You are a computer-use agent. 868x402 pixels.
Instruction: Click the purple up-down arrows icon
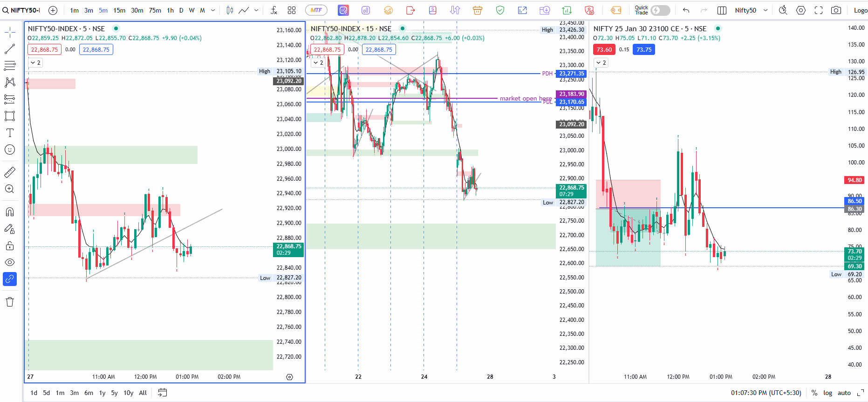[455, 10]
